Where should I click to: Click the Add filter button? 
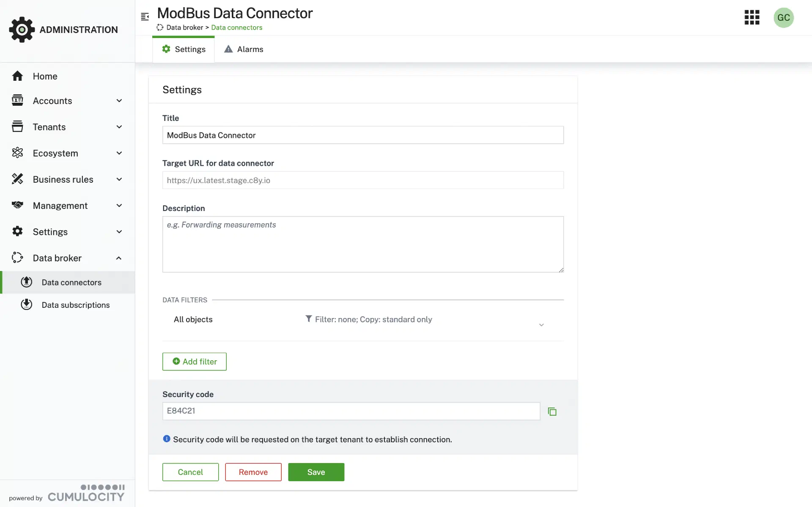tap(195, 362)
